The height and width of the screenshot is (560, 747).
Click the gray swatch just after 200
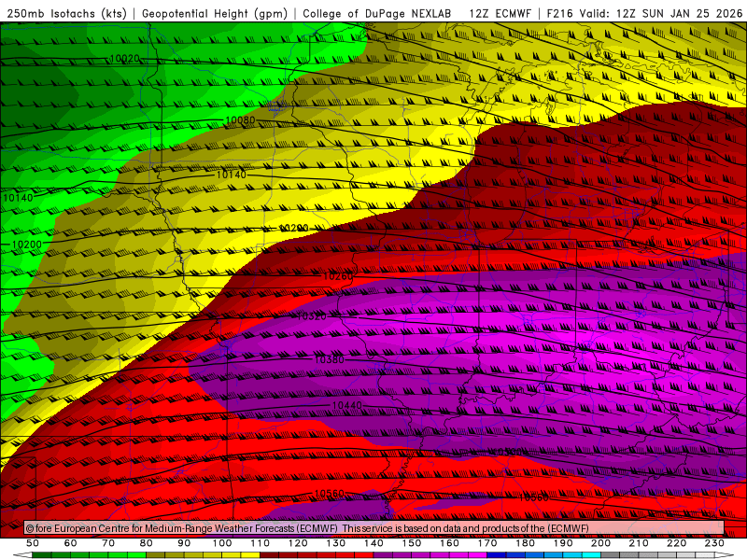coord(611,555)
